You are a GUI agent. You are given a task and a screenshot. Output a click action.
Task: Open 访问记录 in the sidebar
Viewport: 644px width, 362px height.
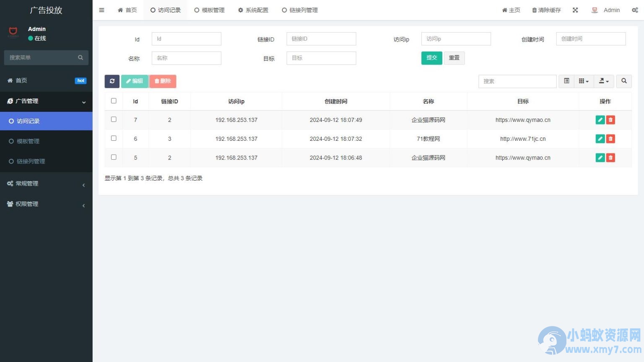click(46, 121)
